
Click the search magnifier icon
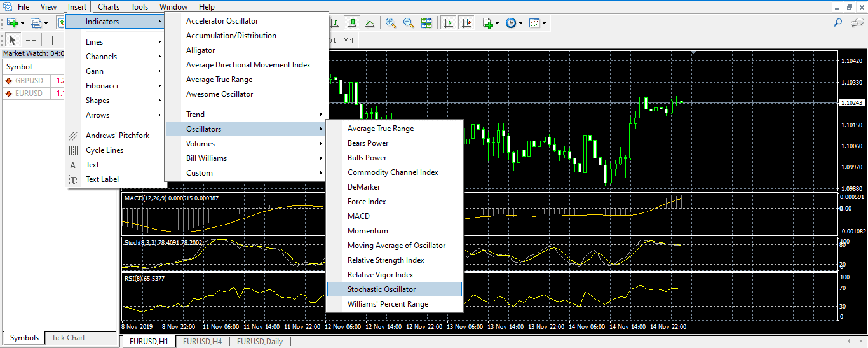(837, 23)
